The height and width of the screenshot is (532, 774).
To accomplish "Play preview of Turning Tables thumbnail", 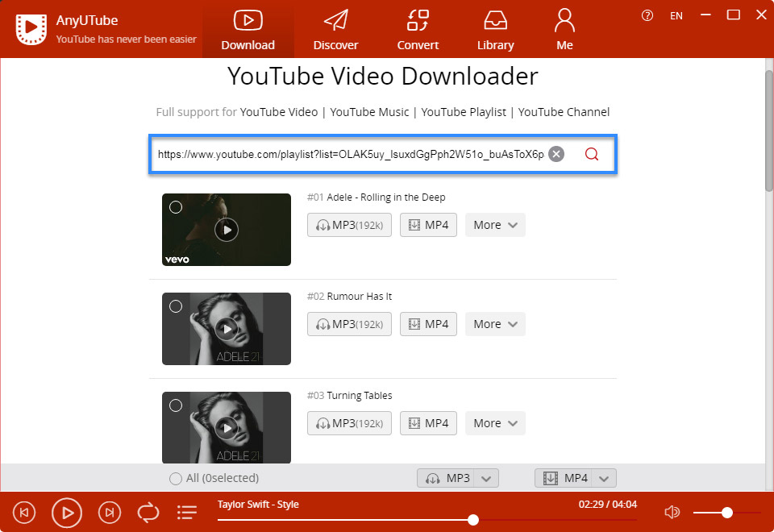I will click(227, 428).
